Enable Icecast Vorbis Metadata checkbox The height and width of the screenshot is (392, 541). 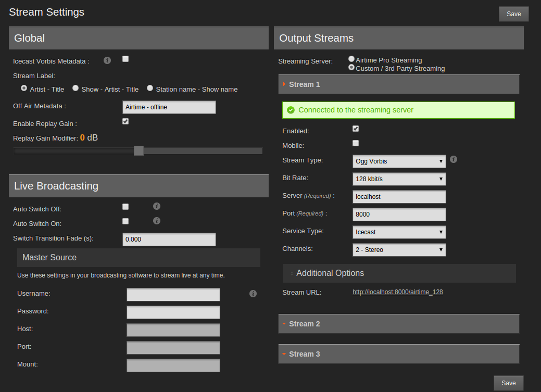125,59
